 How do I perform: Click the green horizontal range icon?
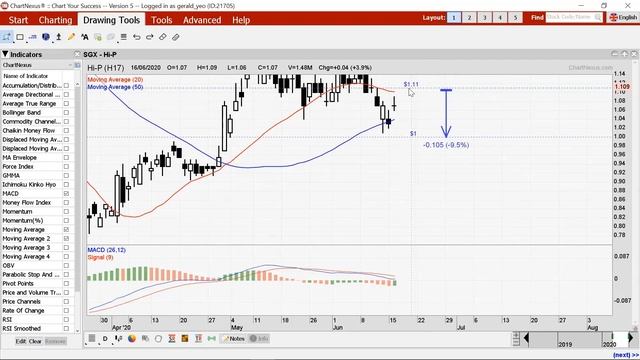point(211,338)
